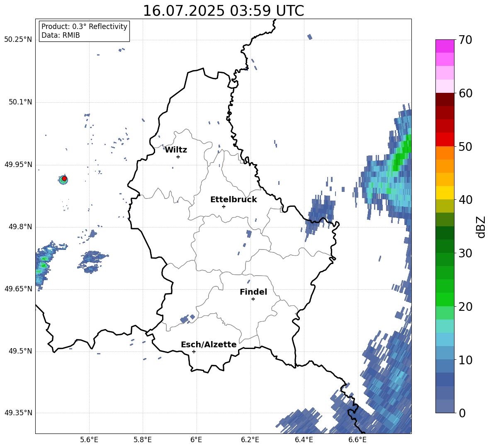The height and width of the screenshot is (448, 491).
Task: Click the yellow colorbar swatch near 40
Action: click(445, 193)
